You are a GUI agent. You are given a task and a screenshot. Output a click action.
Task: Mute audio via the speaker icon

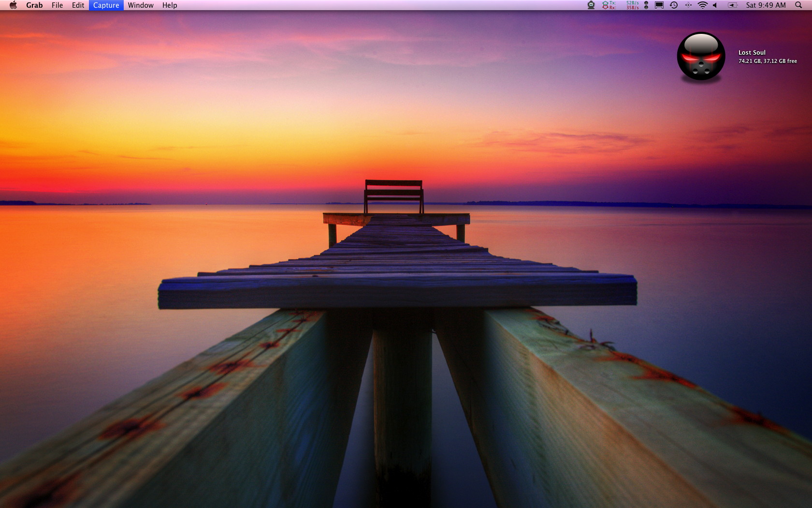click(715, 5)
